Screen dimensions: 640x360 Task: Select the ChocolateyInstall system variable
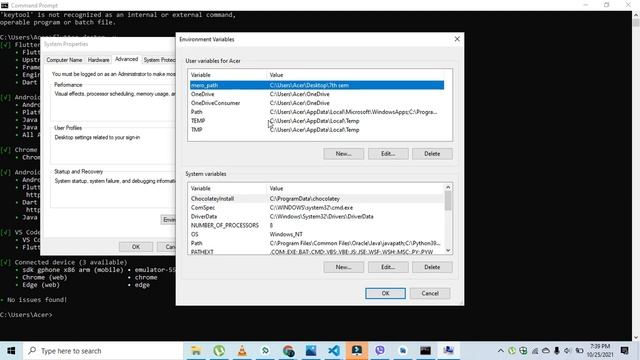(317, 199)
